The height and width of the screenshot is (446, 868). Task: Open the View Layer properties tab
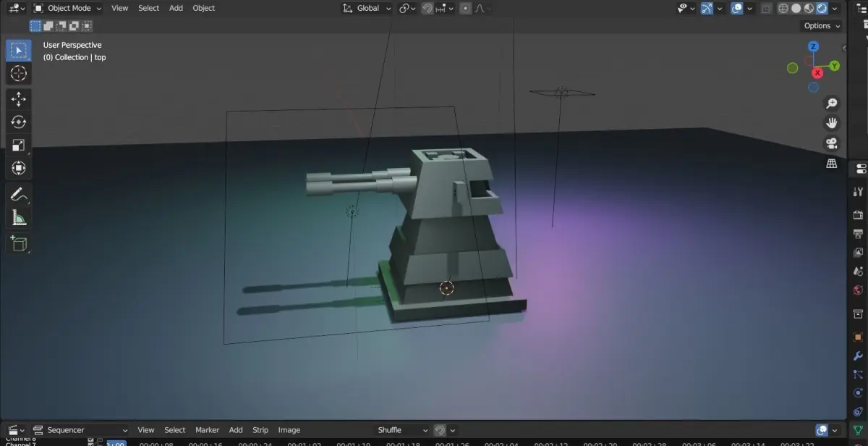point(858,253)
